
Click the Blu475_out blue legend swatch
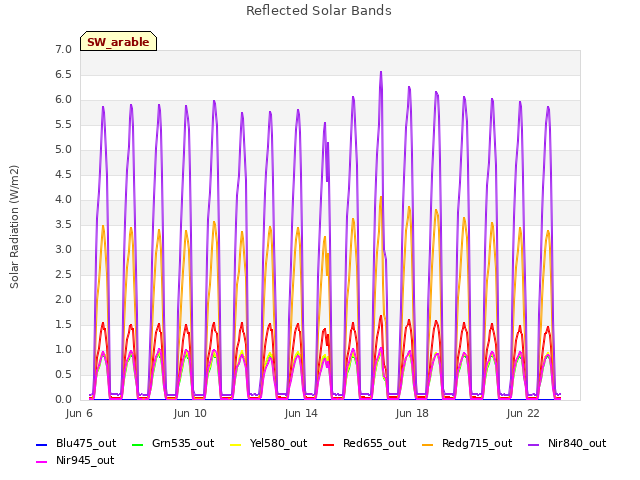[42, 444]
